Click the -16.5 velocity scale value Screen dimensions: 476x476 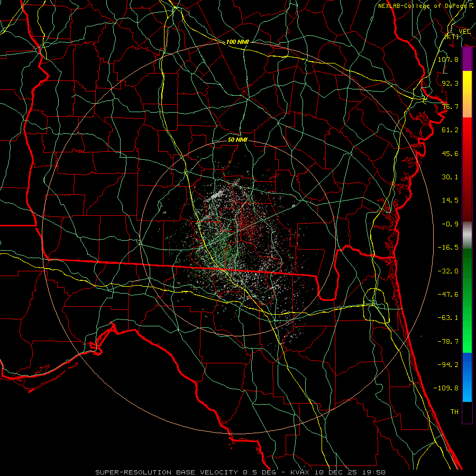tap(448, 248)
